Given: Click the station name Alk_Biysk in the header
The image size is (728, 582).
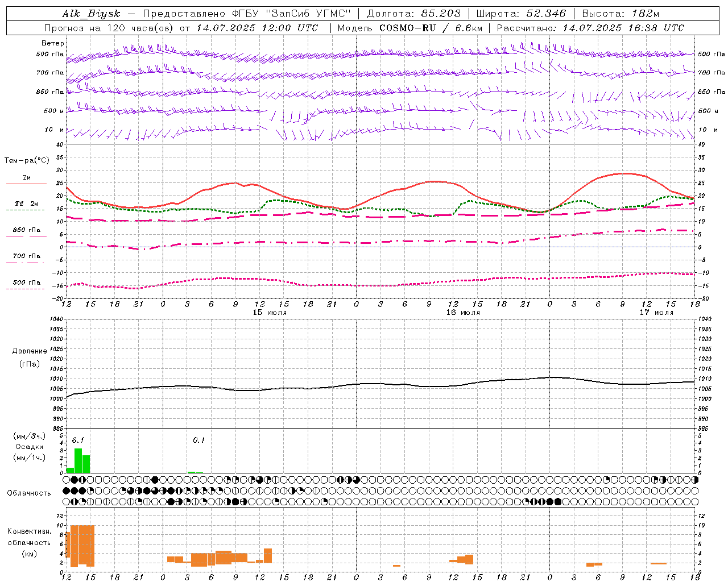Looking at the screenshot, I should 91,14.
